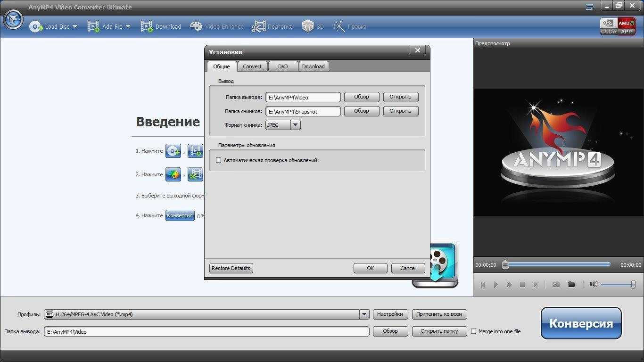The image size is (644, 362).
Task: Enable the Merge into one file checkbox
Action: (x=474, y=331)
